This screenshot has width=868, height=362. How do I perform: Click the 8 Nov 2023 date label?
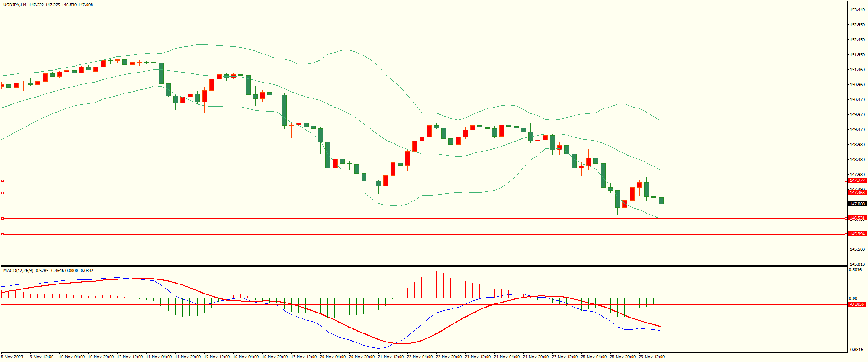tap(12, 357)
